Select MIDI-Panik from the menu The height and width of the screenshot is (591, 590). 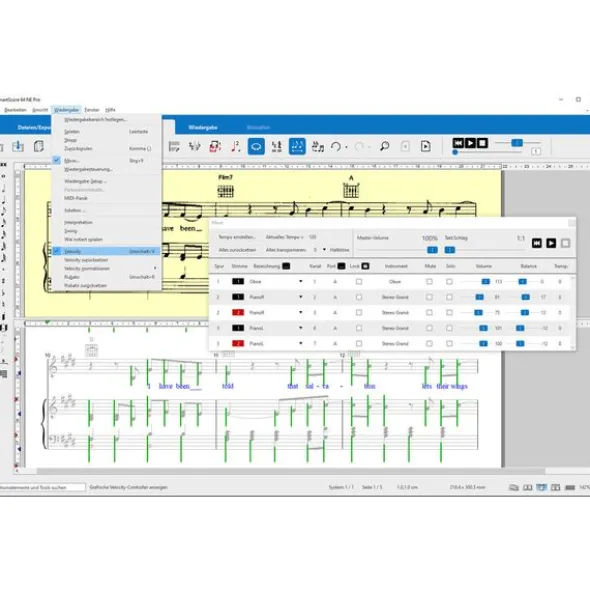76,198
